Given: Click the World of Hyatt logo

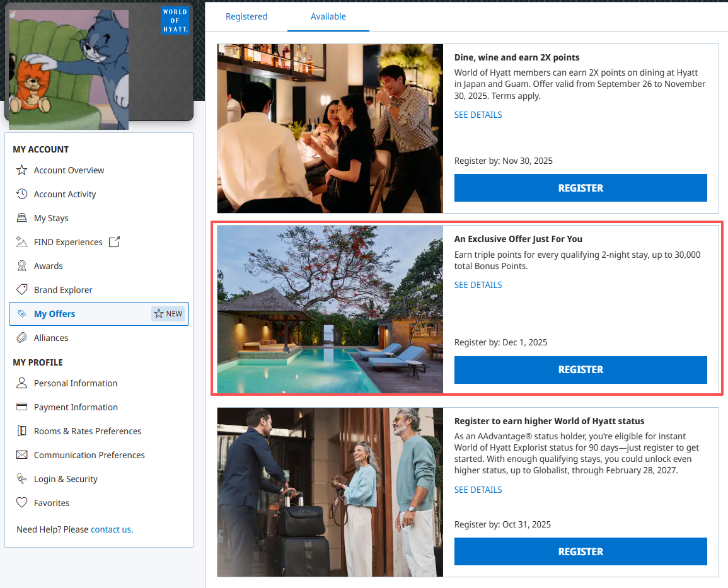Looking at the screenshot, I should 175,20.
